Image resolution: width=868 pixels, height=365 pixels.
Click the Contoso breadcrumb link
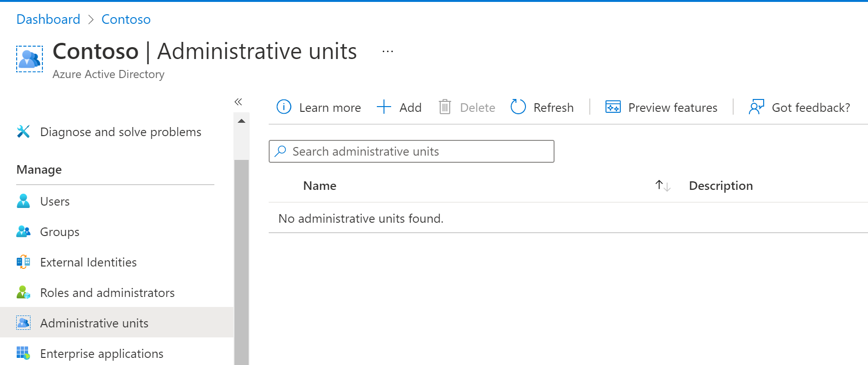(x=126, y=20)
